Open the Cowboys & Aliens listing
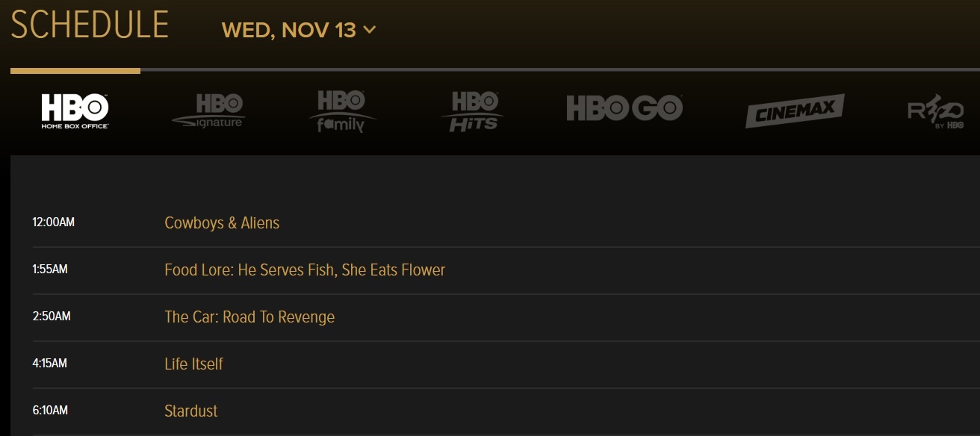The height and width of the screenshot is (436, 980). [x=222, y=223]
